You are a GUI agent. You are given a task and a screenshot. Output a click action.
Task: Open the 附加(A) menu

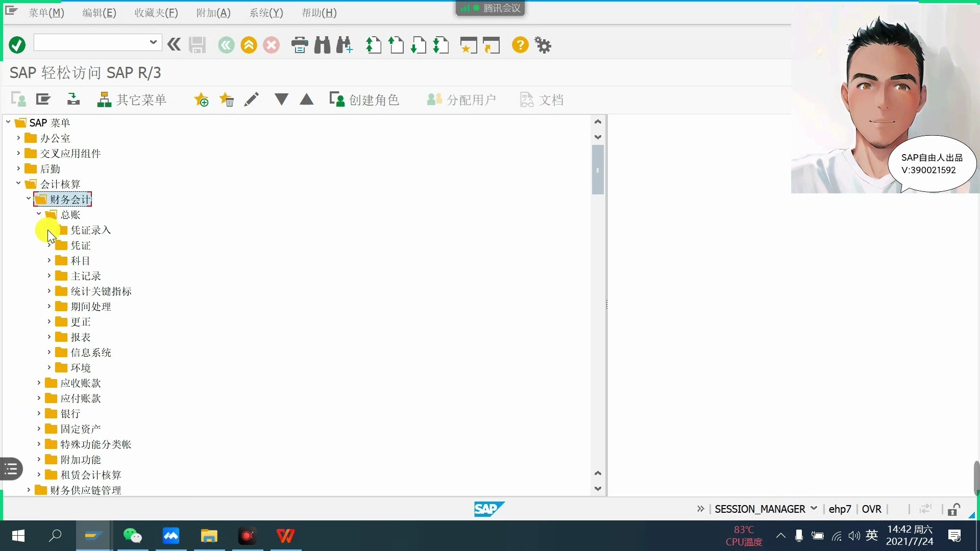coord(213,13)
